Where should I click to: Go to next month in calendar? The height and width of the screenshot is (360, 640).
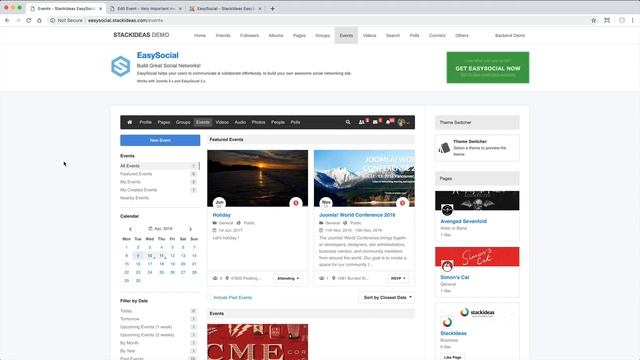click(x=190, y=229)
